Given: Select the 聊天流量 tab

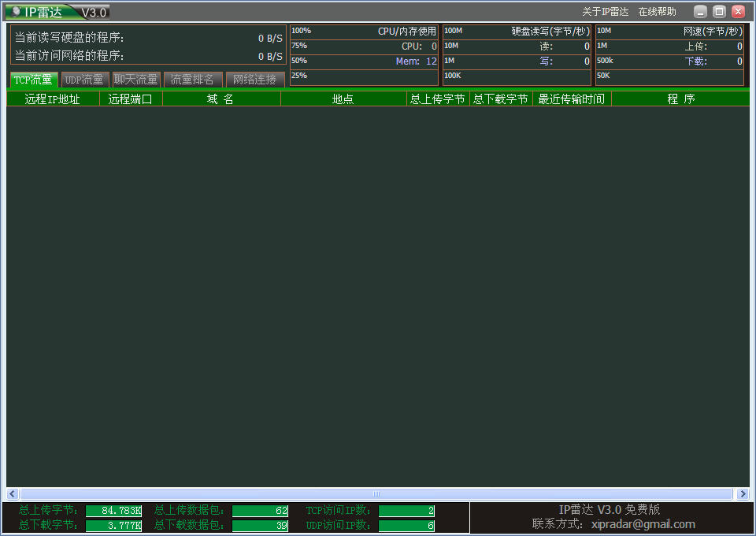Looking at the screenshot, I should tap(136, 80).
